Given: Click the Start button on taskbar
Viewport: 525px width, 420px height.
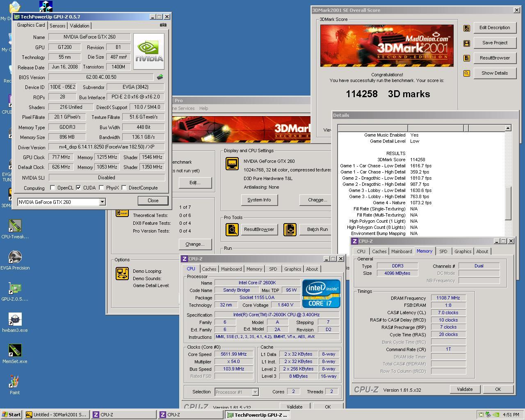Looking at the screenshot, I should pos(11,415).
